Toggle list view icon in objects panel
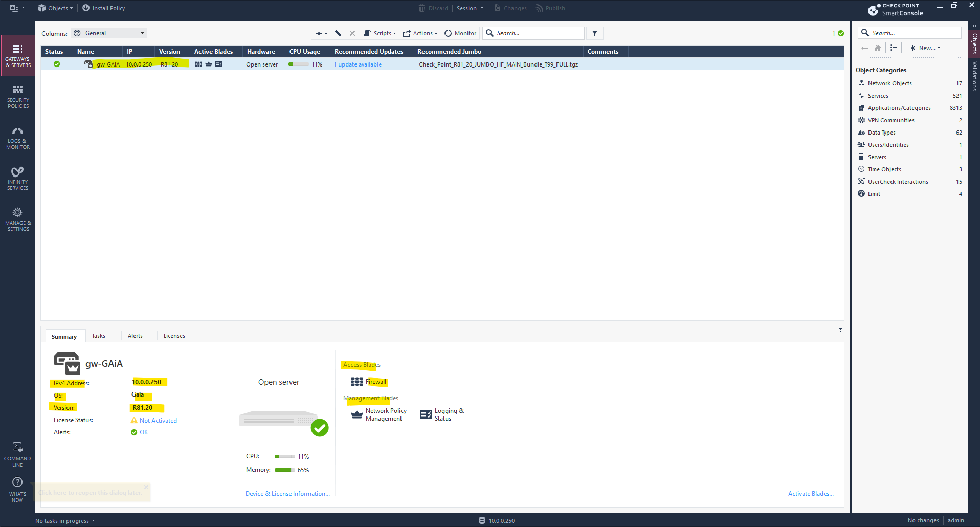The width and height of the screenshot is (980, 527). [894, 48]
